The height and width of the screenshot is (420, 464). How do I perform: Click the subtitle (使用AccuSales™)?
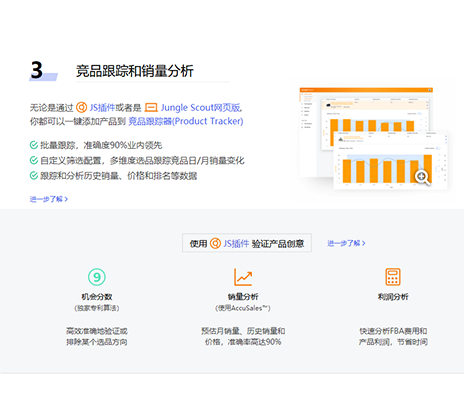click(243, 308)
